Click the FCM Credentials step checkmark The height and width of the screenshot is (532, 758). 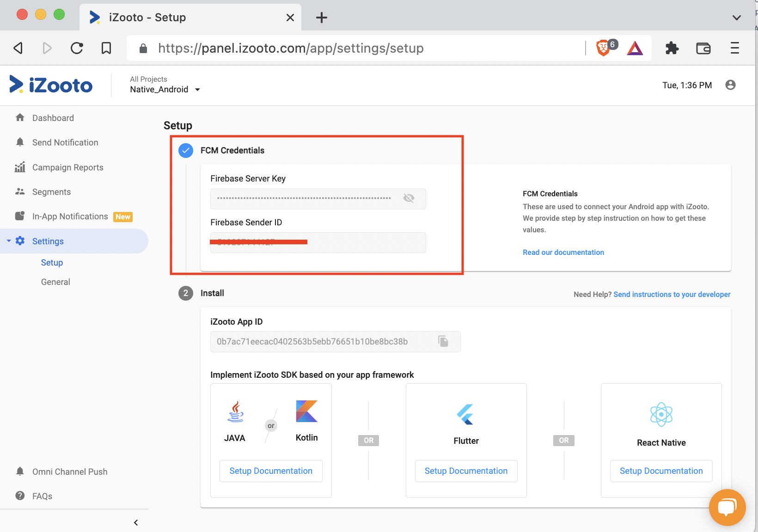click(x=186, y=151)
